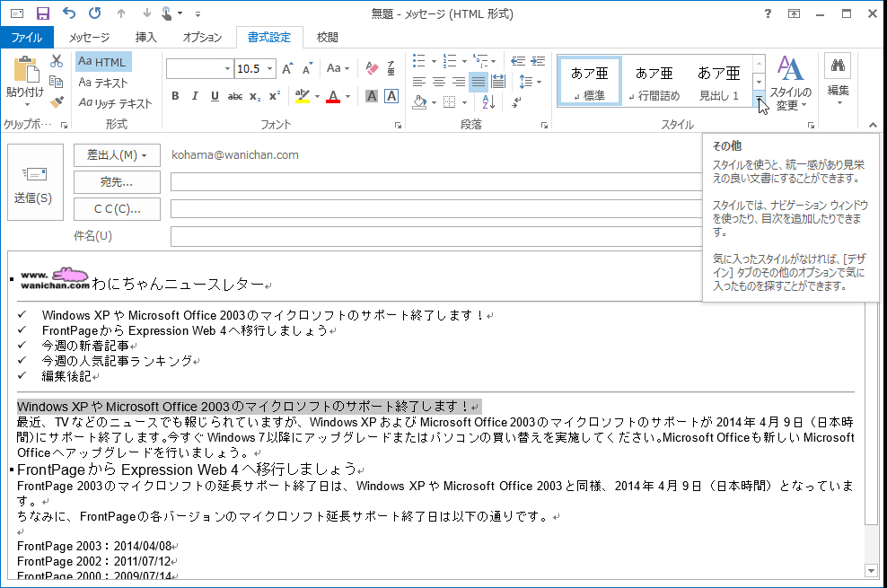887x588 pixels.
Task: Select plain text (テキスト) format
Action: (x=103, y=83)
